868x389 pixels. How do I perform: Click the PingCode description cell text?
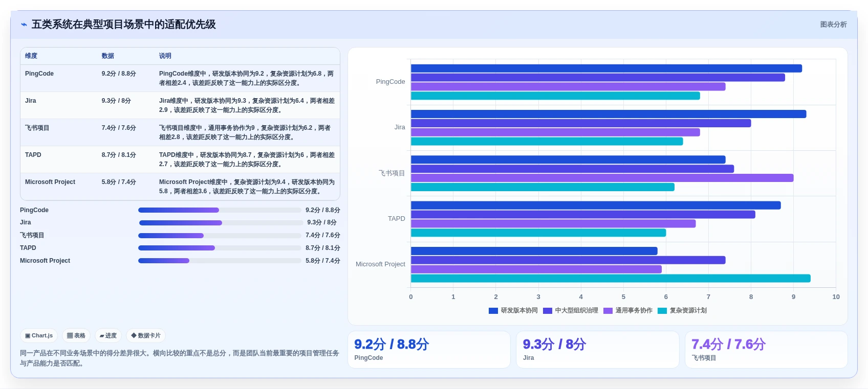tap(247, 78)
